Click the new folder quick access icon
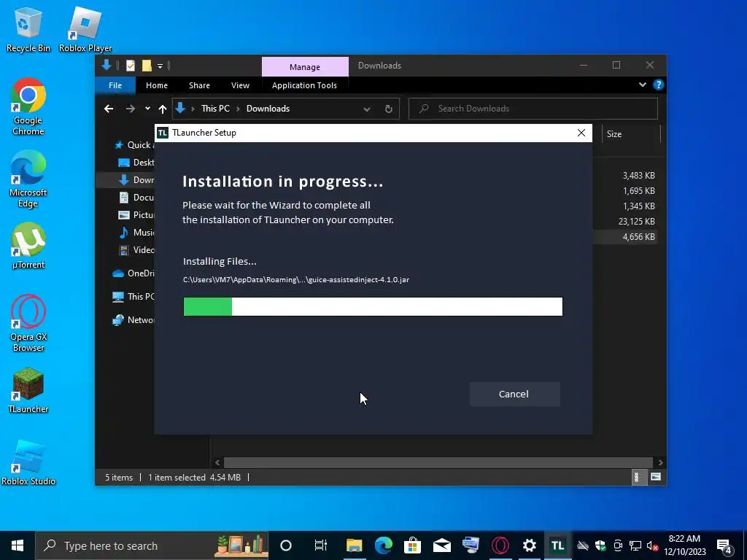The image size is (747, 560). point(147,66)
